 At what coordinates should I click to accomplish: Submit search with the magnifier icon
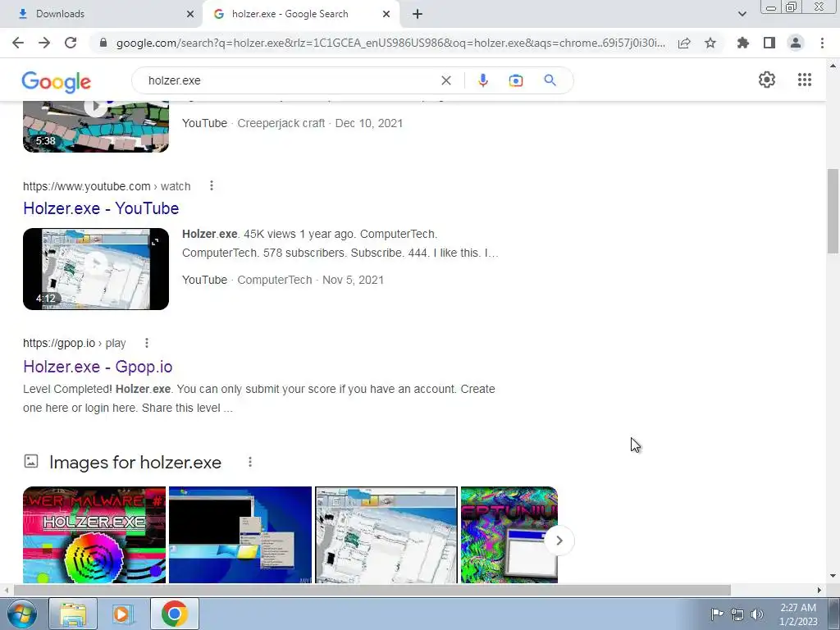[550, 80]
